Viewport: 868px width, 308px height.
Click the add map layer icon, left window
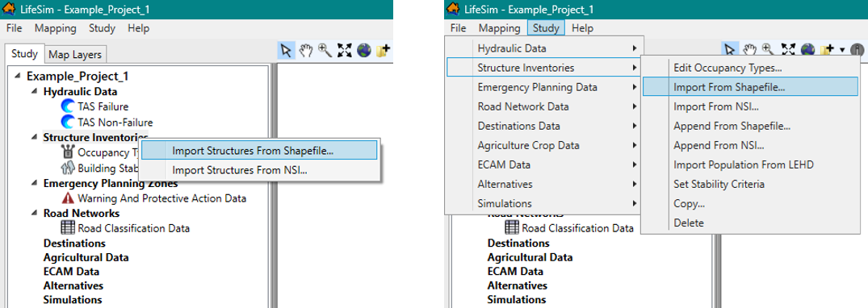(383, 51)
